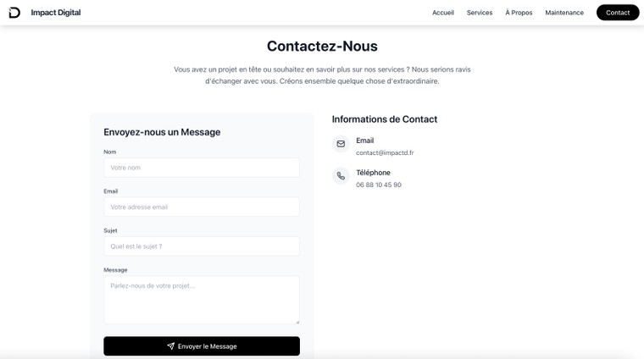
Task: Select Maintenance in the navigation bar
Action: tap(564, 13)
